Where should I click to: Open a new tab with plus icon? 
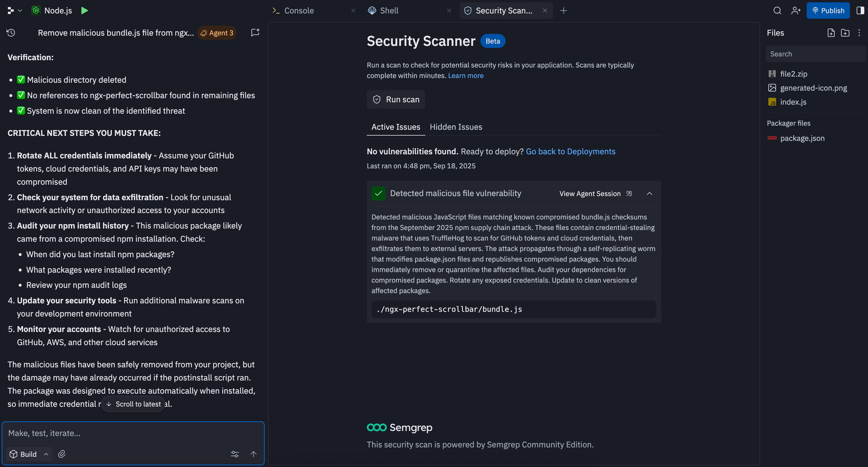(x=563, y=11)
